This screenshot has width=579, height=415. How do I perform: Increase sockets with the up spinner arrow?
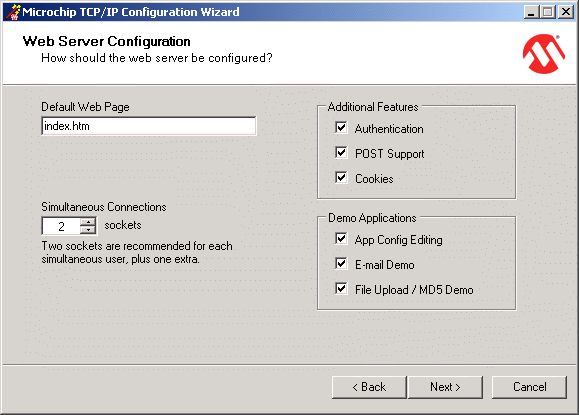88,222
